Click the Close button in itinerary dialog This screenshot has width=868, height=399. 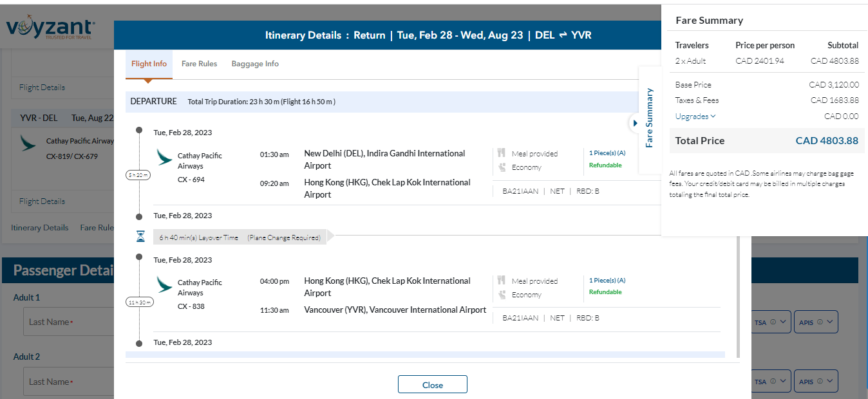(432, 385)
